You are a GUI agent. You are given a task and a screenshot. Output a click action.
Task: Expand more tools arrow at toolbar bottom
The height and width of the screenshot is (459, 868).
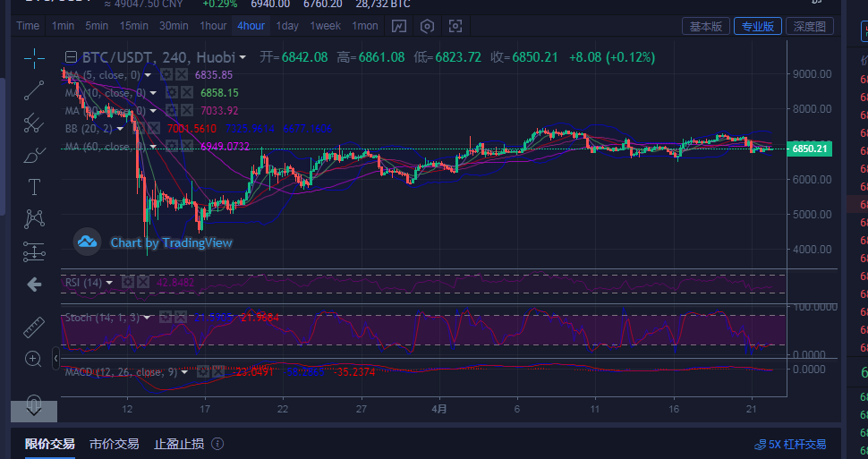34,411
